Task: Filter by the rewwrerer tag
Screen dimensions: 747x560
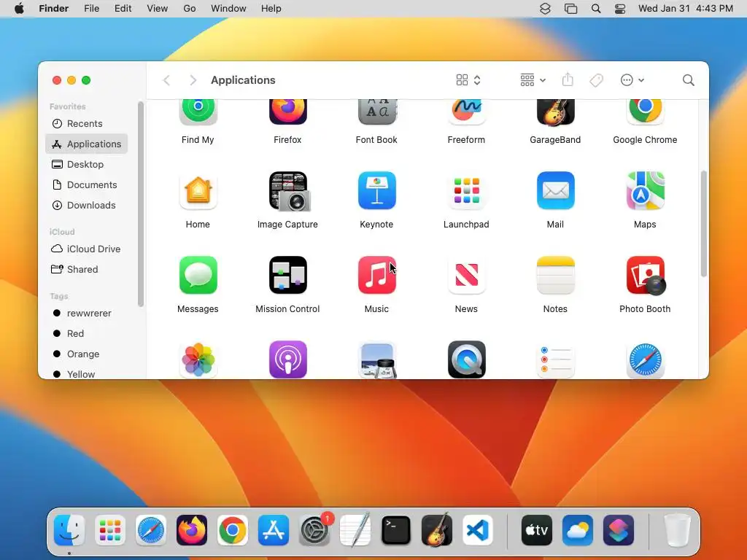Action: pos(87,314)
